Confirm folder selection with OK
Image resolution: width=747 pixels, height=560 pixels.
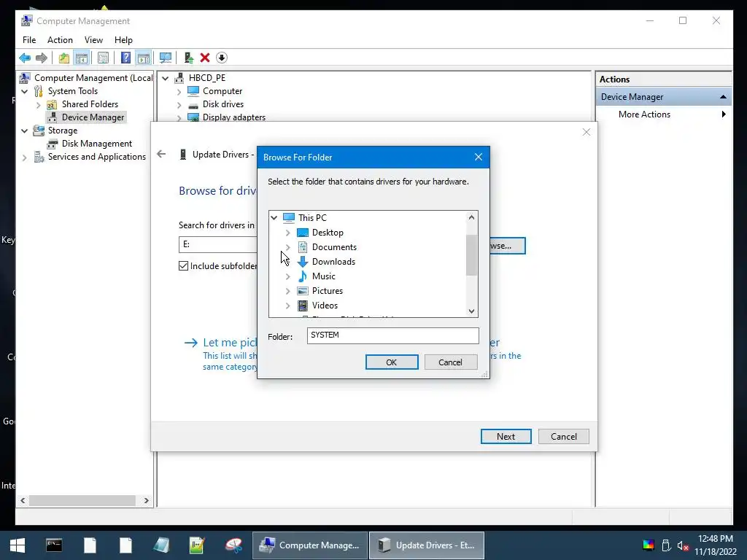coord(392,362)
